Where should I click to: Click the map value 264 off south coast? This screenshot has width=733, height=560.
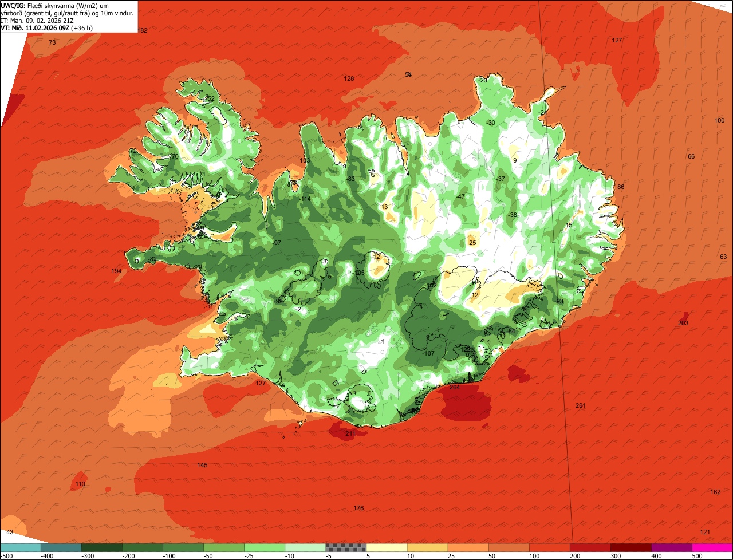tap(455, 388)
